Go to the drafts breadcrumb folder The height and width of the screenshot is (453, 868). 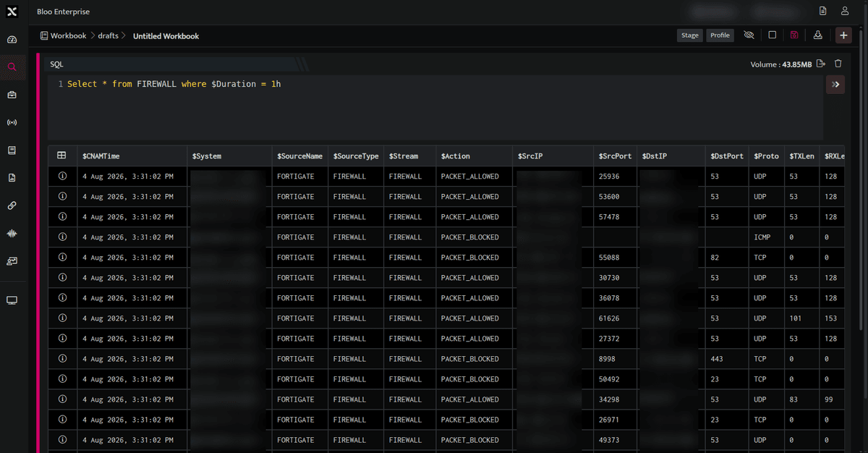[108, 35]
